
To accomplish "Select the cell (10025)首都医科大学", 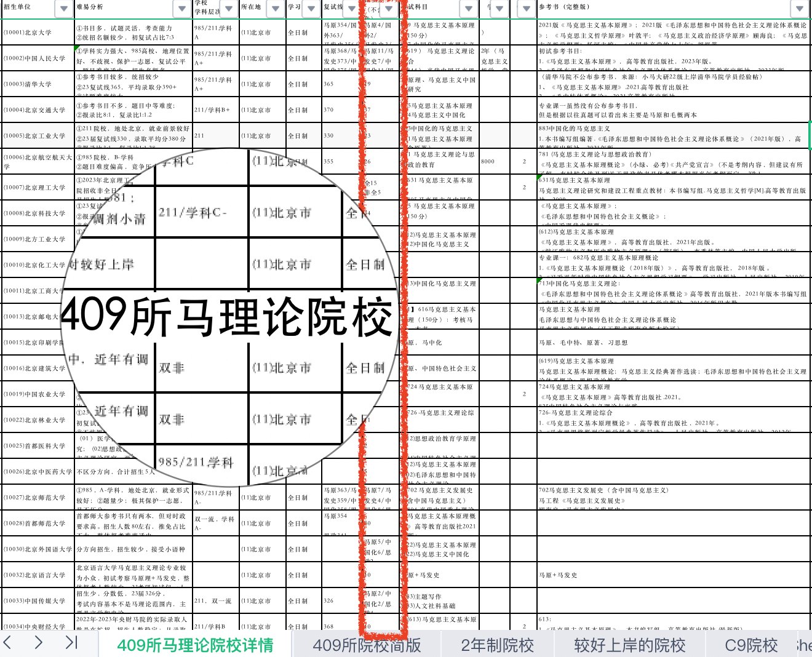I will click(x=38, y=446).
